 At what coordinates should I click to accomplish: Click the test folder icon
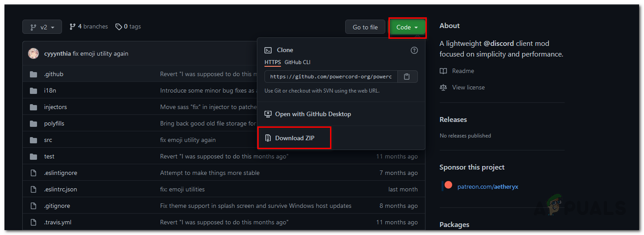[x=33, y=156]
